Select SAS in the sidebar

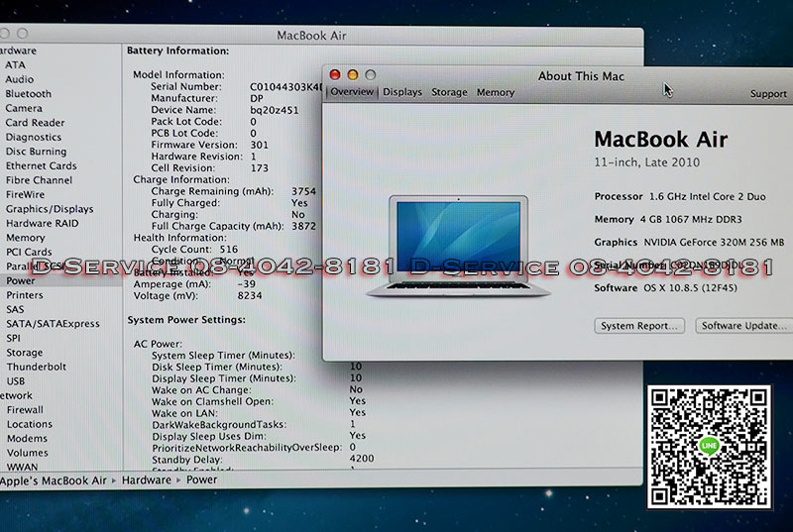(x=15, y=310)
